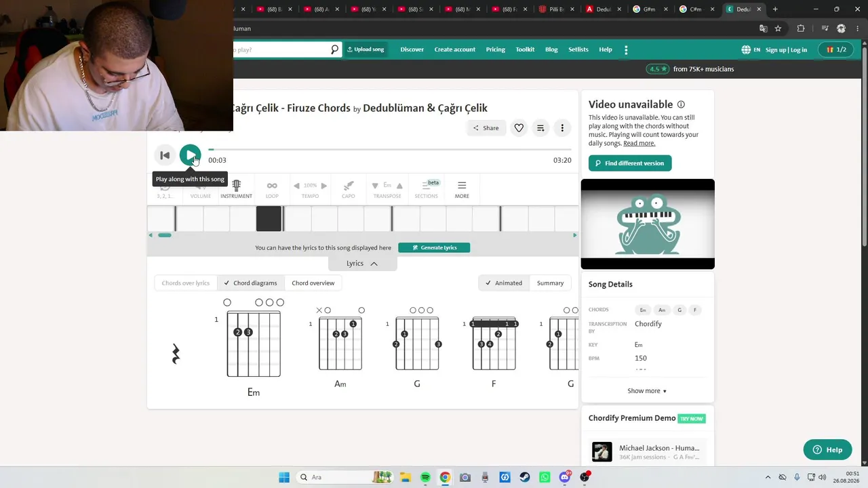
Task: Click the chord timeline horizontal scrollbar thumb
Action: (x=165, y=235)
